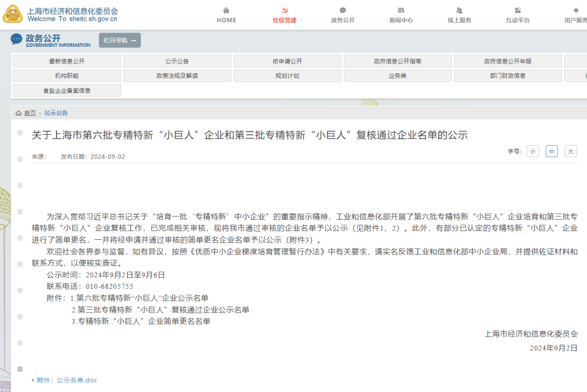Open 公示公告 category button

click(x=177, y=61)
